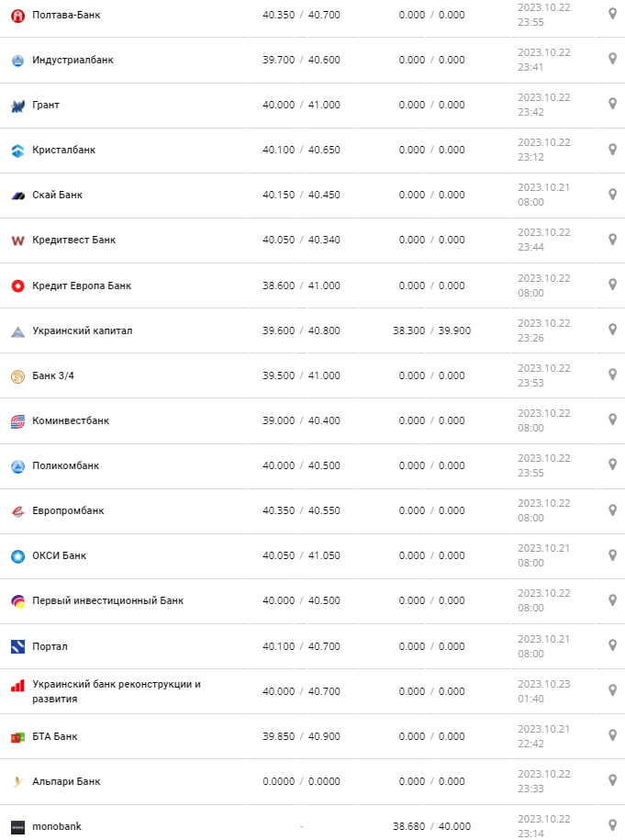
Task: Click the Альпари Банк logo icon
Action: click(17, 782)
